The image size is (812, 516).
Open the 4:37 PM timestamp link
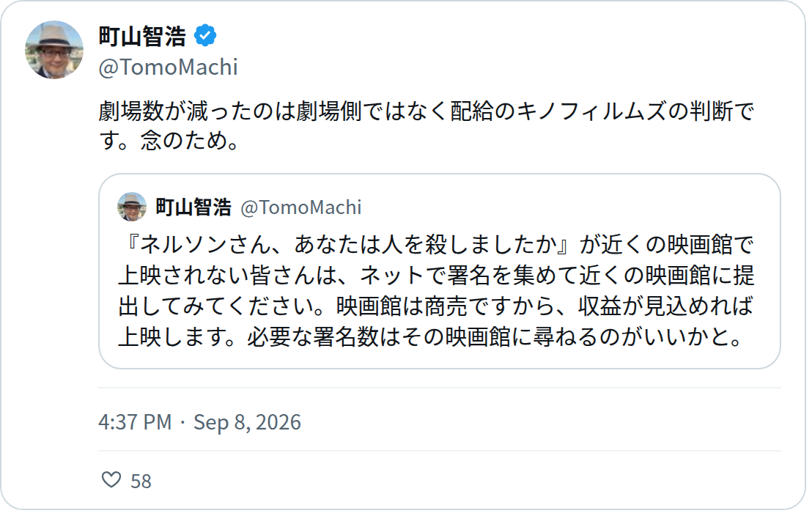(x=135, y=421)
